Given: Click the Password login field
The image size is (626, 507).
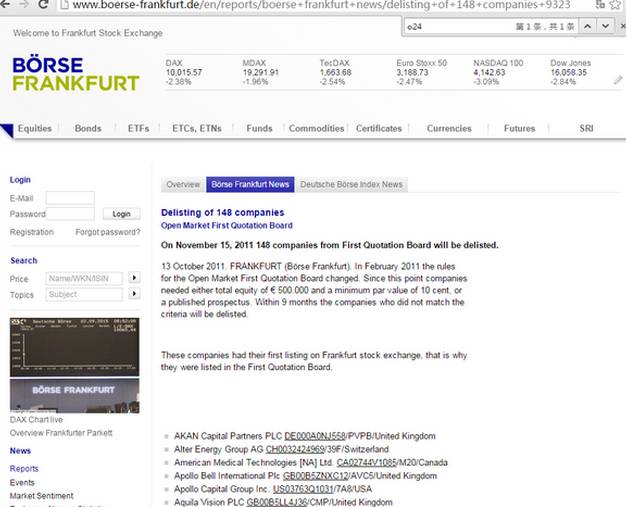Looking at the screenshot, I should click(x=70, y=214).
